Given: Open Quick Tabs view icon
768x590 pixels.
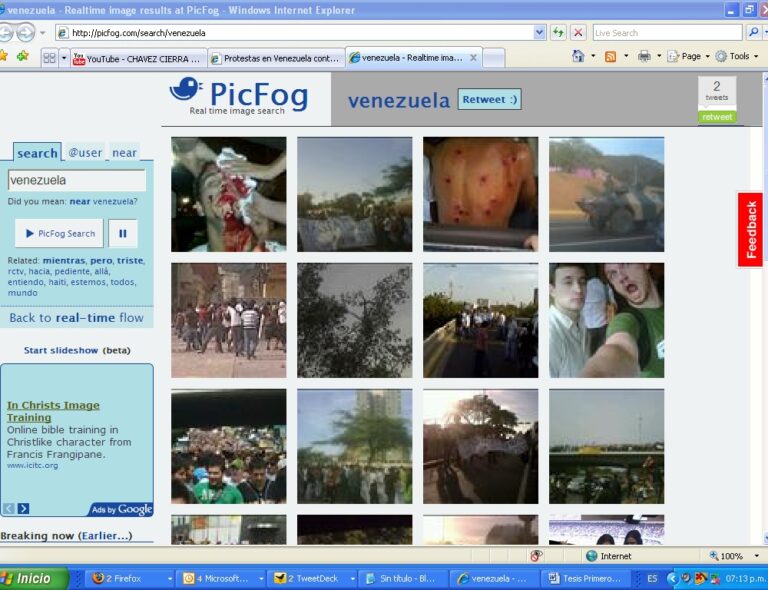Looking at the screenshot, I should tap(49, 58).
